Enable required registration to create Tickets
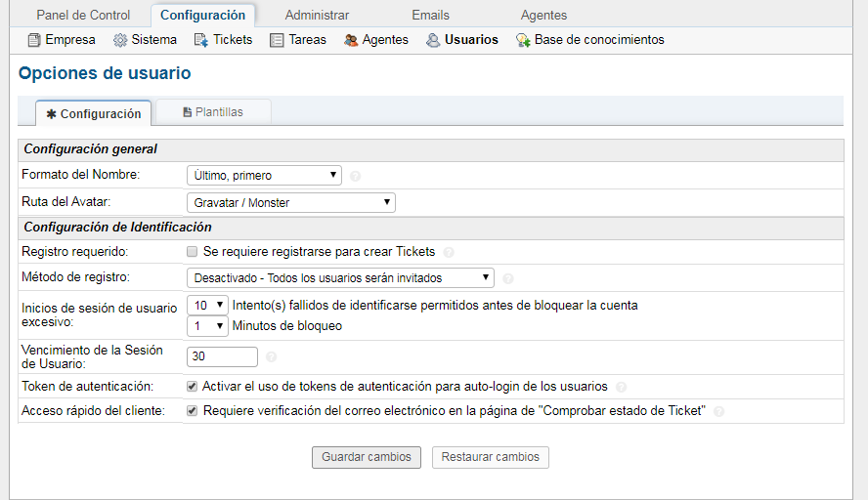868x500 pixels. 193,252
